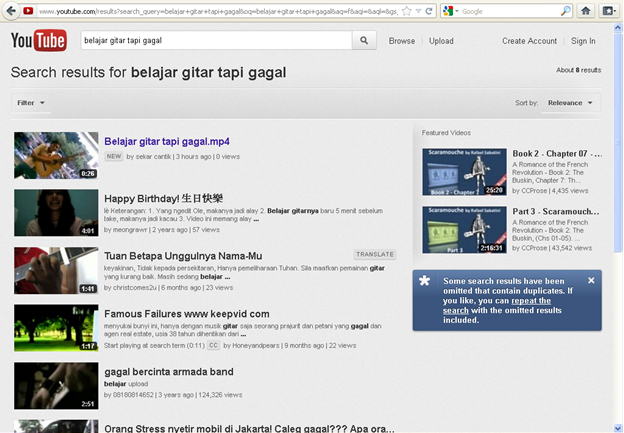Click the Featured Videos heading
The height and width of the screenshot is (433, 624).
(x=446, y=133)
